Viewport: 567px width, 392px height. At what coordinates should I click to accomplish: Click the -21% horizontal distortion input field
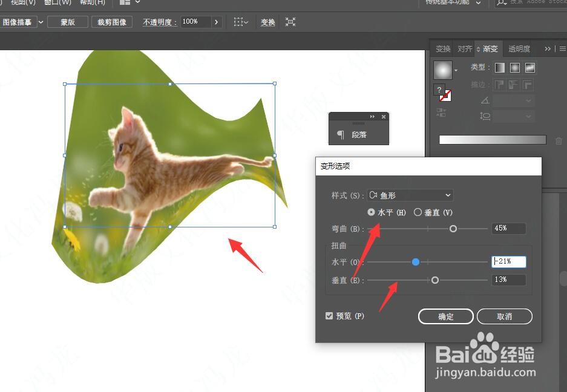508,261
